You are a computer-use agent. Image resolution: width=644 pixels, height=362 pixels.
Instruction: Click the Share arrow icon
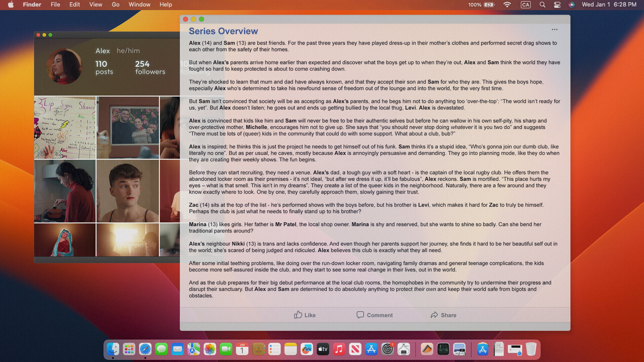pyautogui.click(x=434, y=315)
